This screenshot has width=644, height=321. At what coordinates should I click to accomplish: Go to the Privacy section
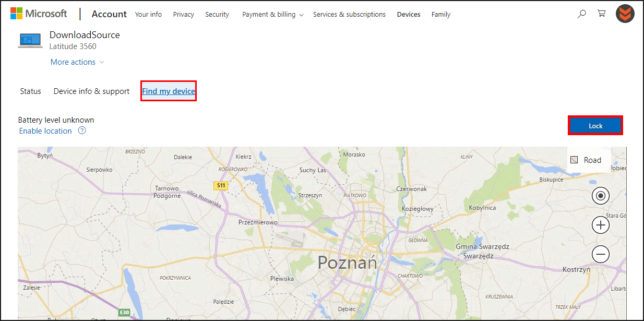point(183,15)
